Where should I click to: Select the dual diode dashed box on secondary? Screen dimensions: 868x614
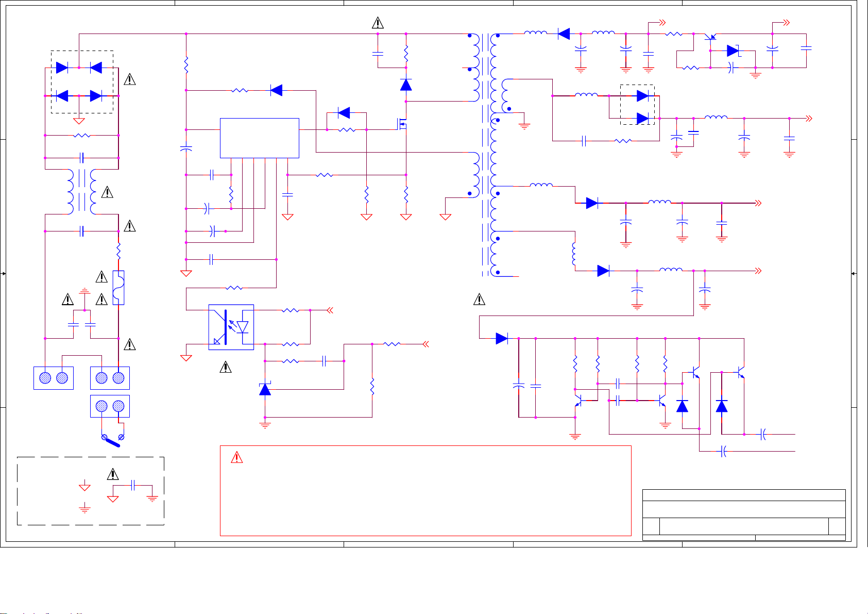[x=637, y=105]
